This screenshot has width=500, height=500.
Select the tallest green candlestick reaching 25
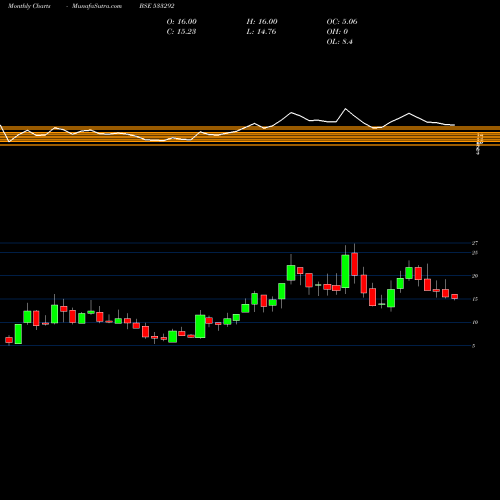pyautogui.click(x=345, y=271)
